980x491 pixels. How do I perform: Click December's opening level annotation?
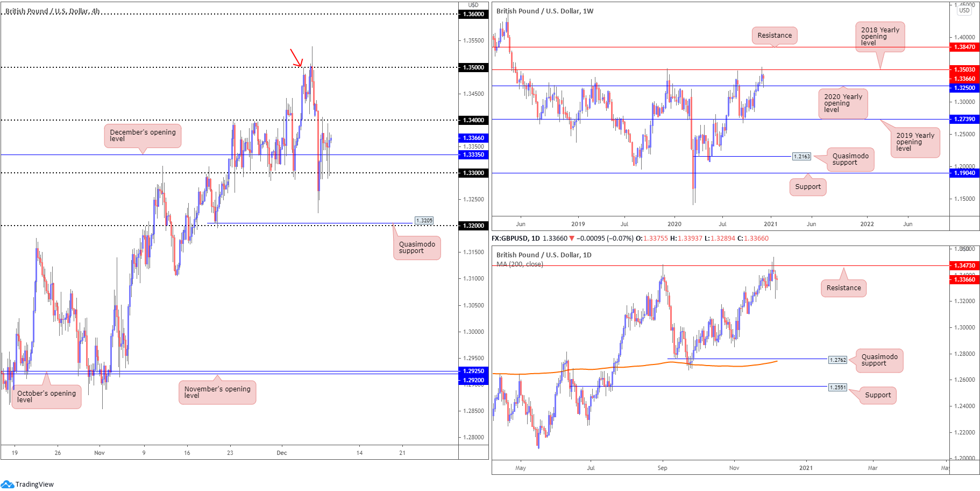tap(143, 135)
